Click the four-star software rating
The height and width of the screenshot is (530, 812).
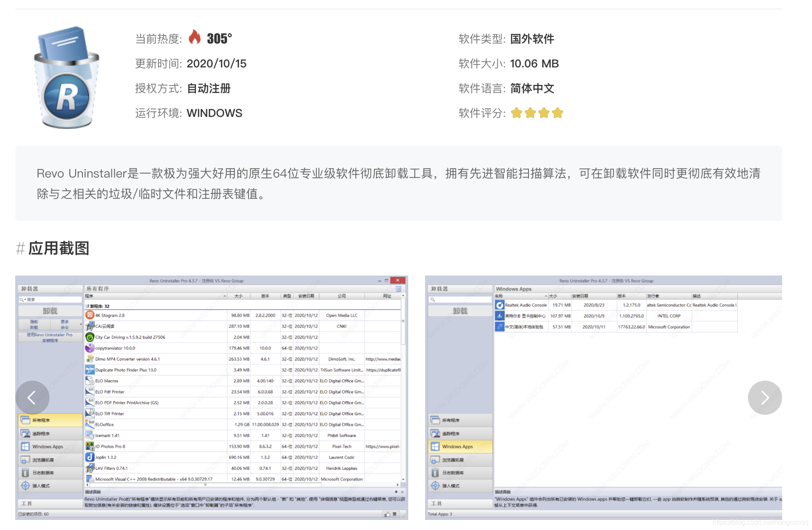537,113
